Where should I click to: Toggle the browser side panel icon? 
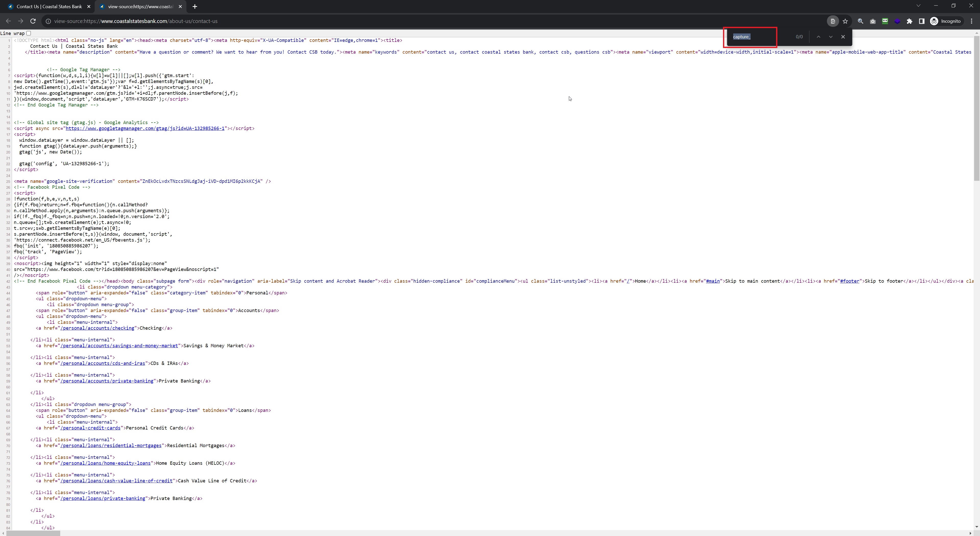(921, 21)
